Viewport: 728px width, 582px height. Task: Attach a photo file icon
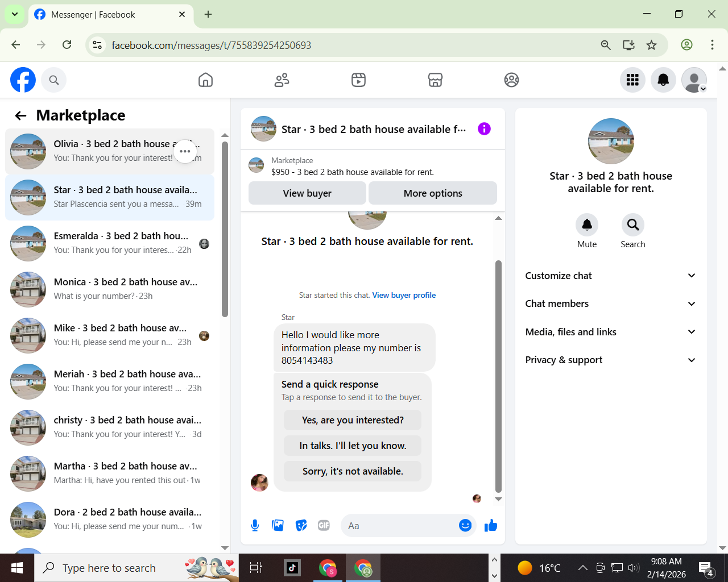click(278, 526)
